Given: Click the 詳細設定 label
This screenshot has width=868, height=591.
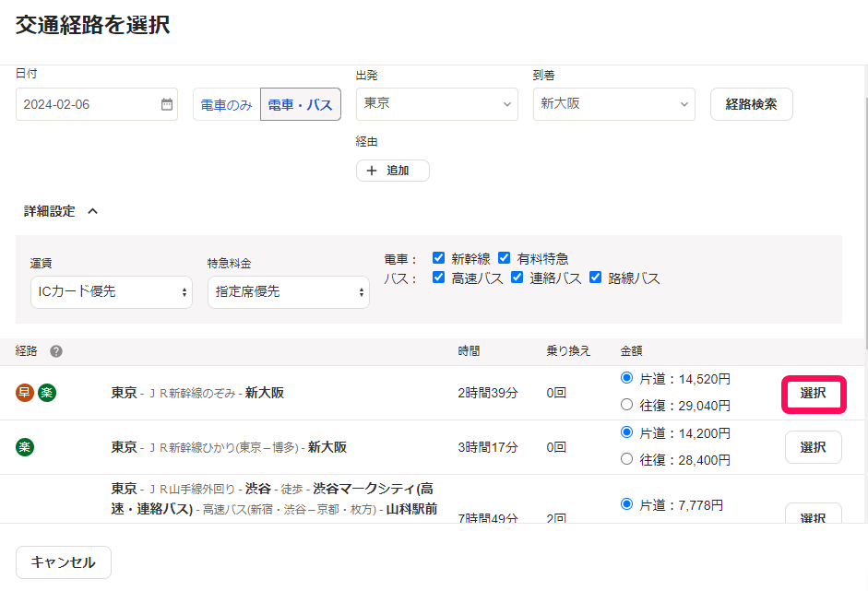Looking at the screenshot, I should tap(49, 211).
